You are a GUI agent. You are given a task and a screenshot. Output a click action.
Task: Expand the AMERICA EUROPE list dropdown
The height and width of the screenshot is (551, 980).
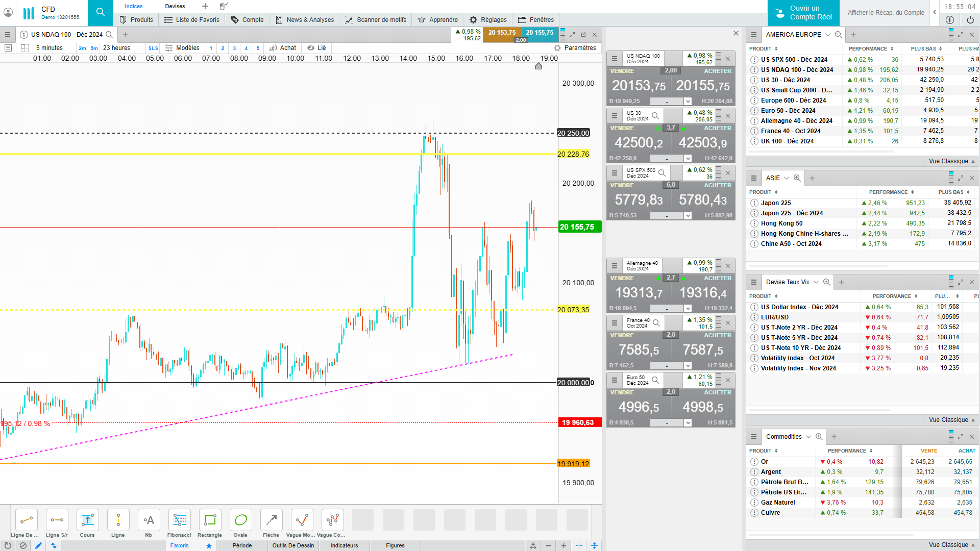pyautogui.click(x=827, y=35)
